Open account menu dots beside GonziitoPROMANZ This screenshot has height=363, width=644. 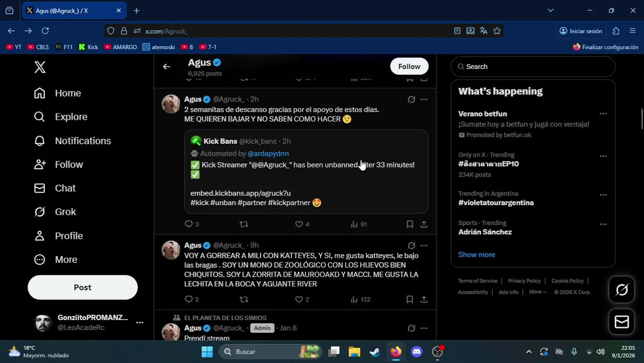click(x=140, y=323)
